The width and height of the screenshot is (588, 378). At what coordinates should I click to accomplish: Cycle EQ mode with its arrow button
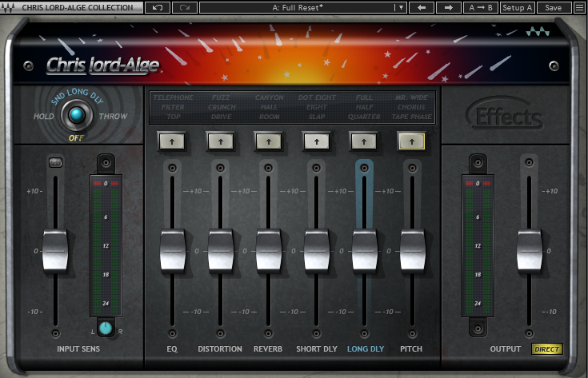click(x=172, y=141)
